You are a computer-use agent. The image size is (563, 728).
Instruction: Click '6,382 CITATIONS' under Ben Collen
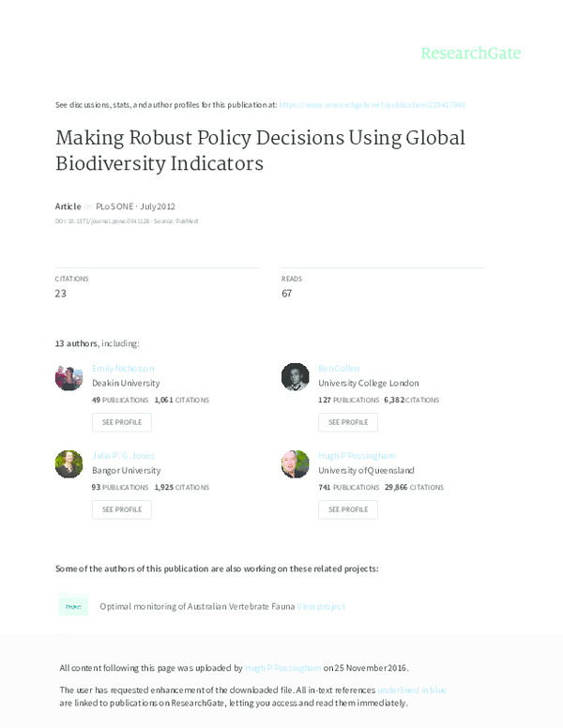412,400
